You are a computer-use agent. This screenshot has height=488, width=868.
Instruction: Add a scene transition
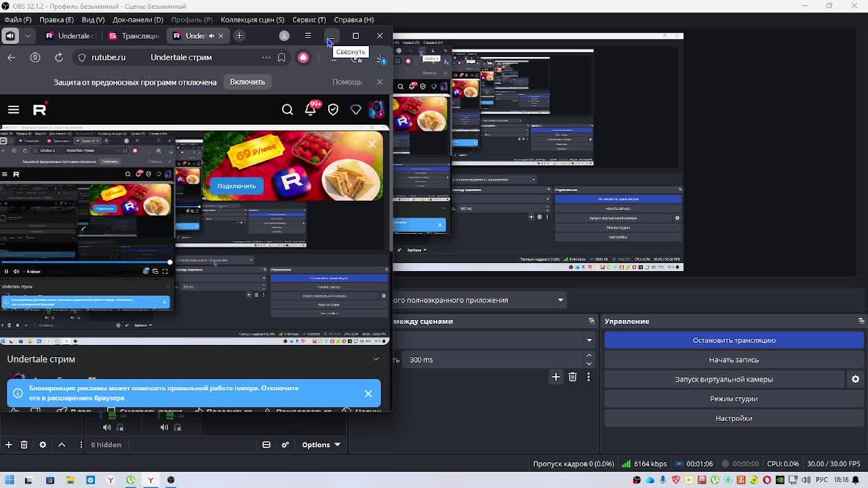click(556, 377)
